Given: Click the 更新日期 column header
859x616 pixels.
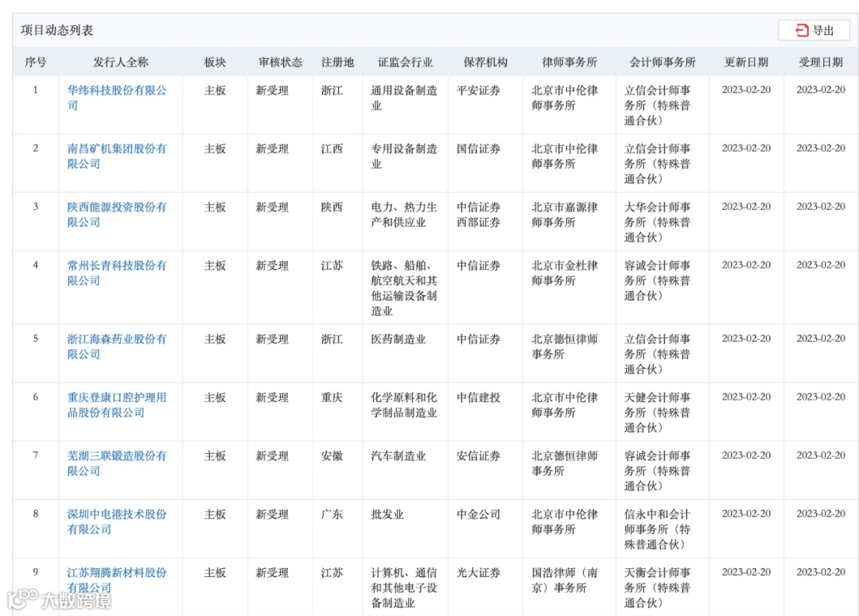Looking at the screenshot, I should click(746, 63).
